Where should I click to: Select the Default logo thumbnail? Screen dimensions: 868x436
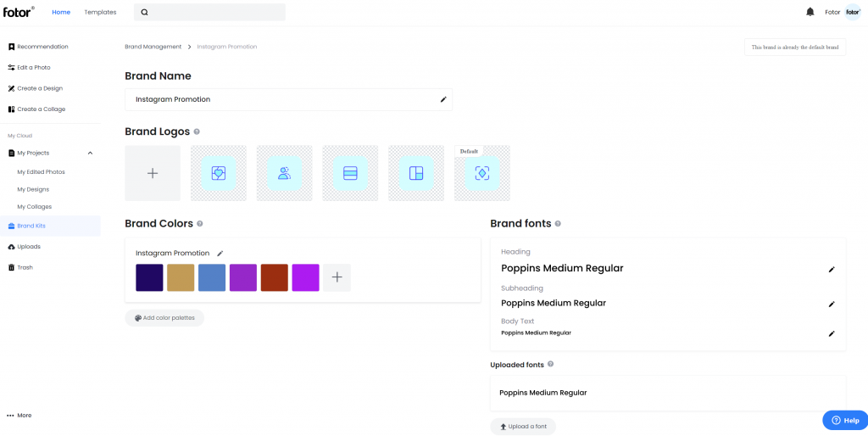(x=482, y=173)
